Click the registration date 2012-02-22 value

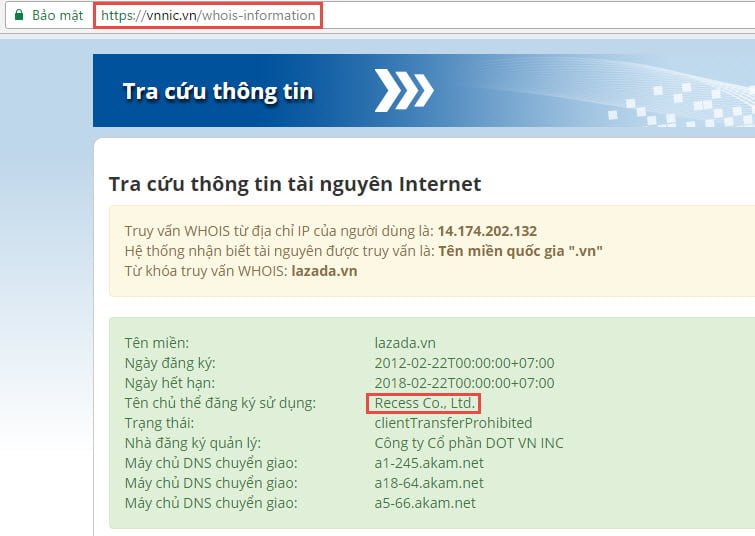[x=464, y=363]
